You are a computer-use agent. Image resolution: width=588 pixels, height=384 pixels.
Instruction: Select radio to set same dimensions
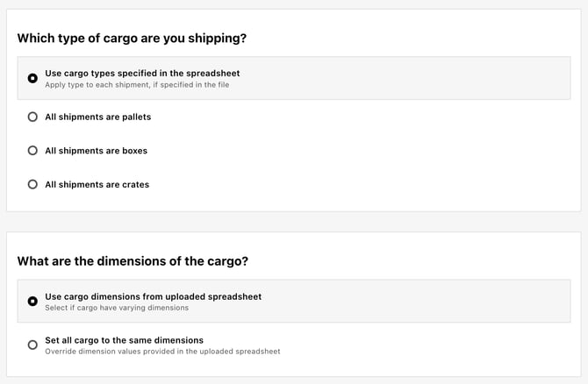pyautogui.click(x=32, y=345)
